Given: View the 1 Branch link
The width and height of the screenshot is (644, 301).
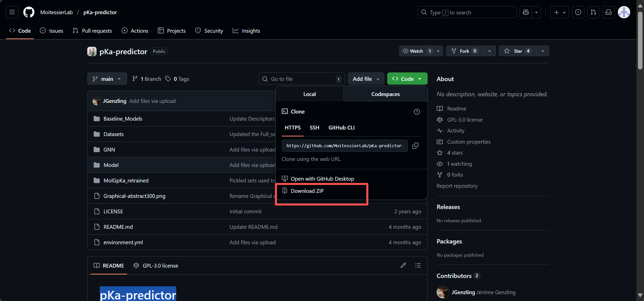Looking at the screenshot, I should tap(147, 79).
